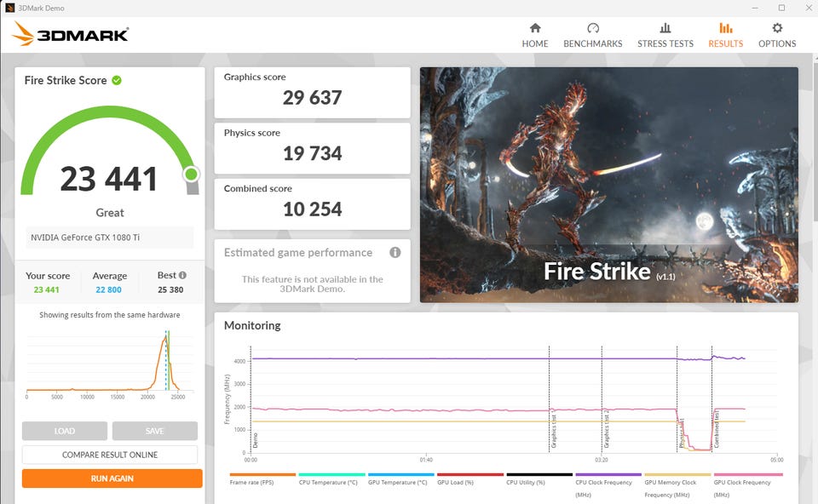
Task: Click the green checkmark beside Fire Strike Score
Action: [x=117, y=80]
